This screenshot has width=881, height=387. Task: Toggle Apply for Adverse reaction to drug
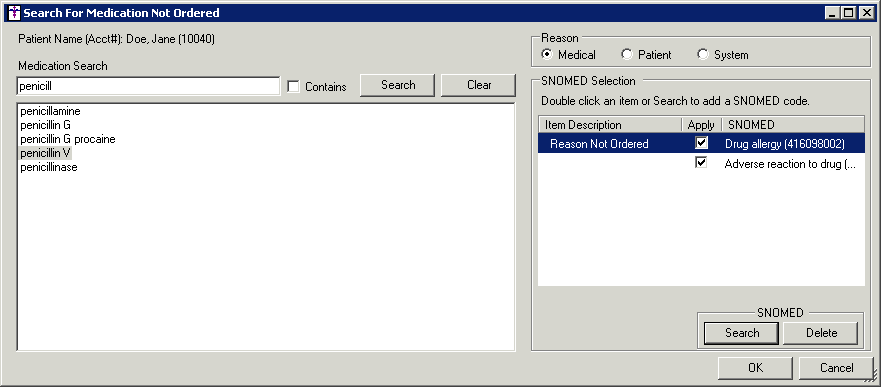point(701,163)
